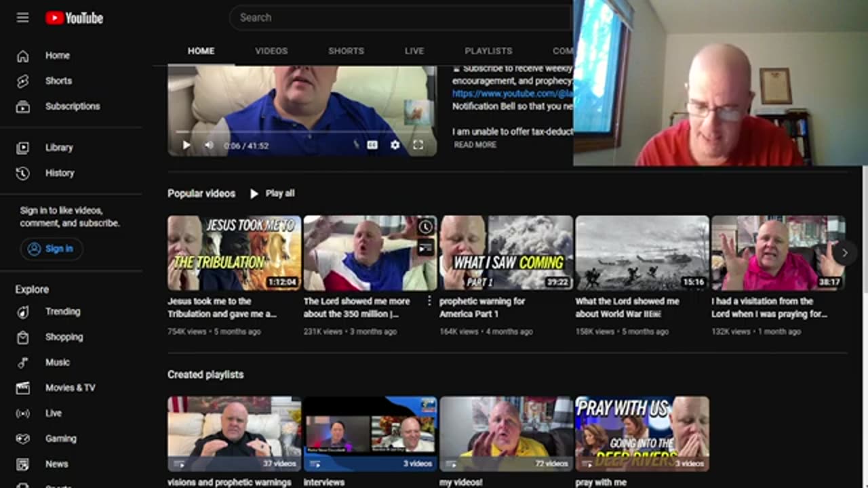The width and height of the screenshot is (868, 488).
Task: Show next popular videos with arrow
Action: pyautogui.click(x=844, y=253)
